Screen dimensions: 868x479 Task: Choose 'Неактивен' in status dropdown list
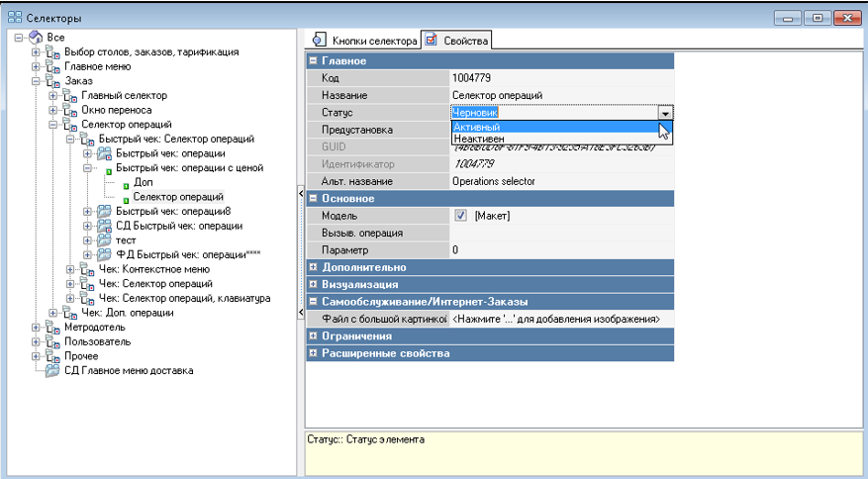click(478, 140)
